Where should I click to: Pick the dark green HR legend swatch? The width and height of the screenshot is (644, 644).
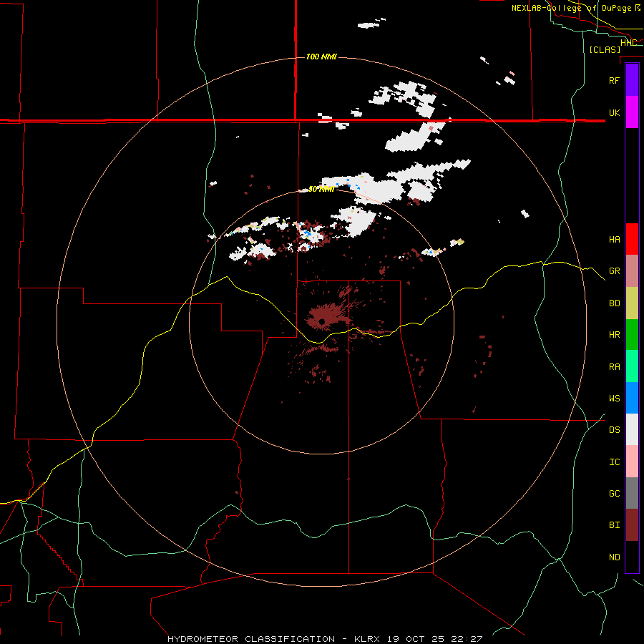pos(632,335)
